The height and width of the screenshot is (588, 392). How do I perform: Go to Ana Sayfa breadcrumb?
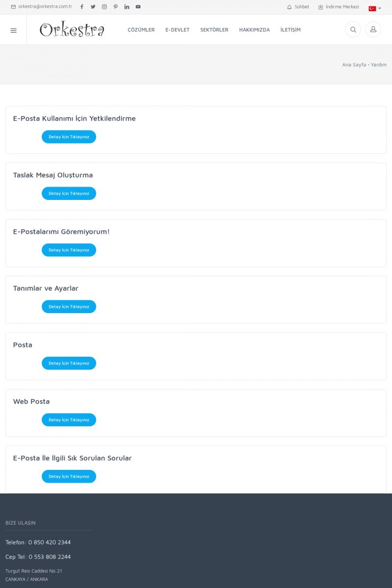[354, 65]
